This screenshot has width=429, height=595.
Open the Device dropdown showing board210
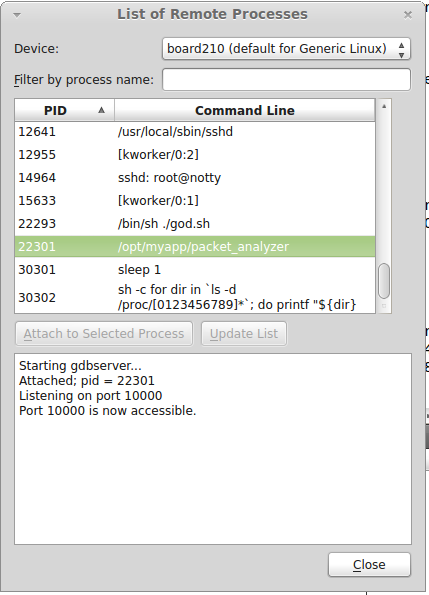(286, 49)
